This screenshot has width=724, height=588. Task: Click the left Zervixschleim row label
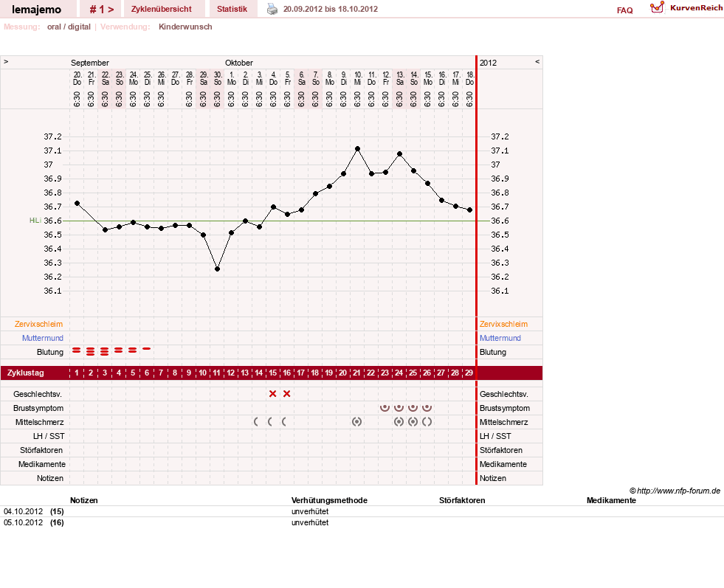point(39,324)
